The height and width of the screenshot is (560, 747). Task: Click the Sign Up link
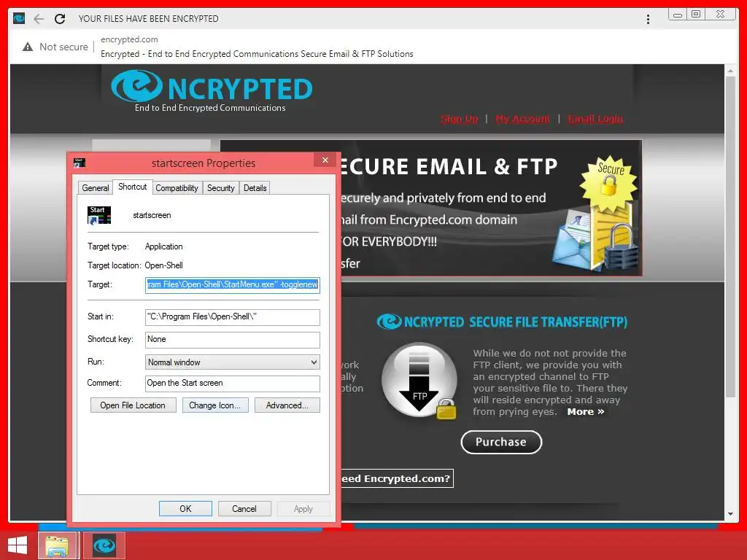(460, 119)
